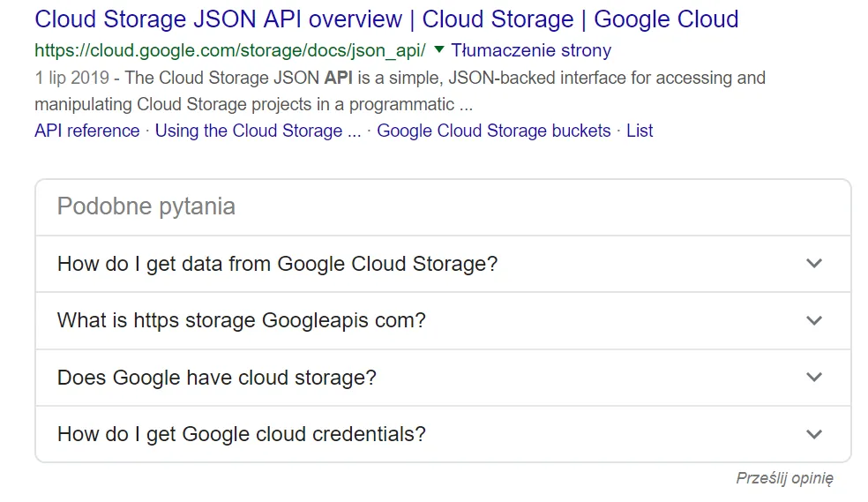Image resolution: width=868 pixels, height=502 pixels.
Task: Select question text Does Google have cloud storage
Action: pyautogui.click(x=216, y=378)
